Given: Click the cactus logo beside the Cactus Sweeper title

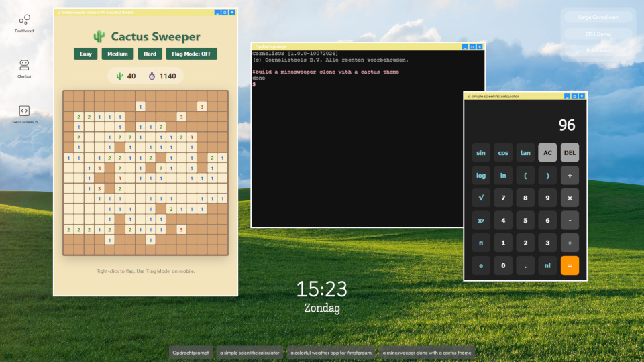Looking at the screenshot, I should click(x=99, y=36).
